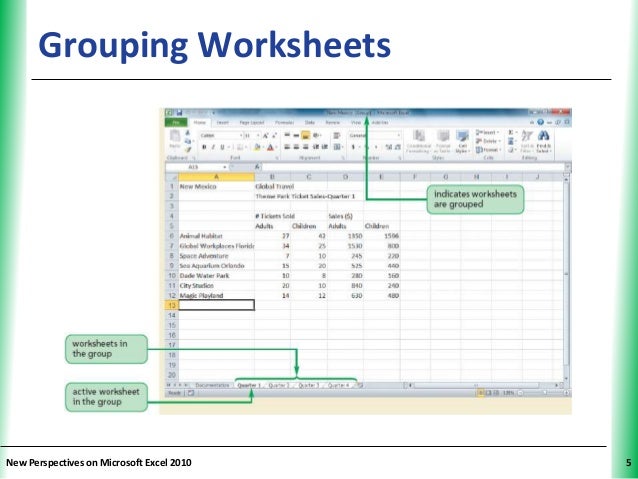The height and width of the screenshot is (479, 638).
Task: Toggle Bottom Align (highlighted) alignment button
Action: click(305, 136)
